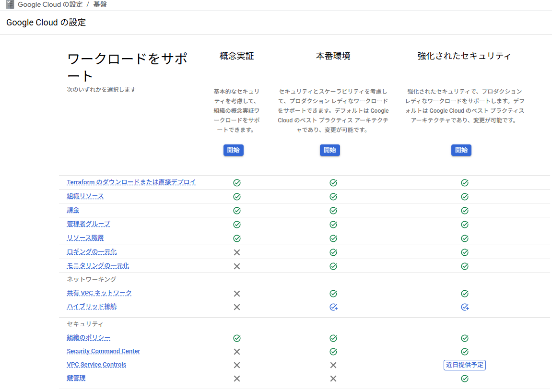Image resolution: width=552 pixels, height=392 pixels.
Task: Click Terraform row check icon under 強化されたセキュリティ
Action: tap(465, 182)
